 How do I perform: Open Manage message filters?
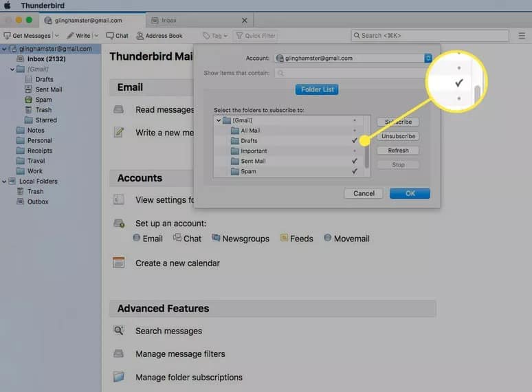point(180,354)
